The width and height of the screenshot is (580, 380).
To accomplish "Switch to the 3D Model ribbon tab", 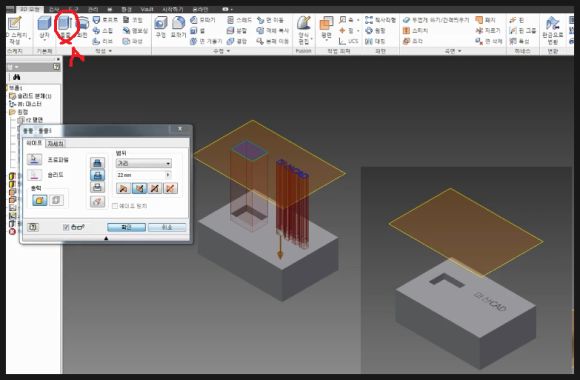I will 29,9.
